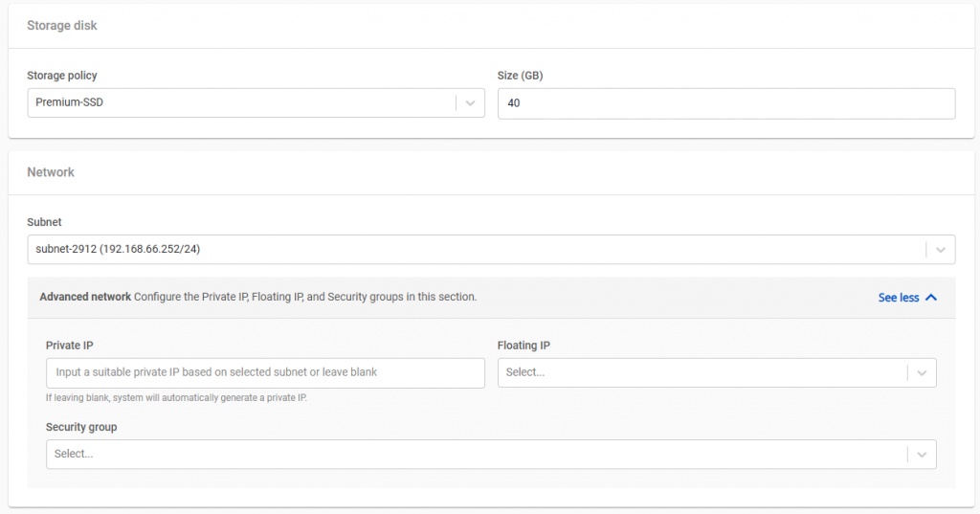
Task: Click the Security group chevron arrow
Action: tap(922, 454)
